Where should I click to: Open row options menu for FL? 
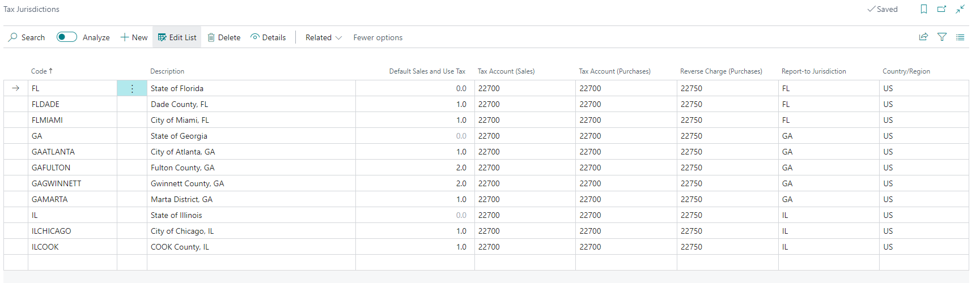tap(132, 88)
